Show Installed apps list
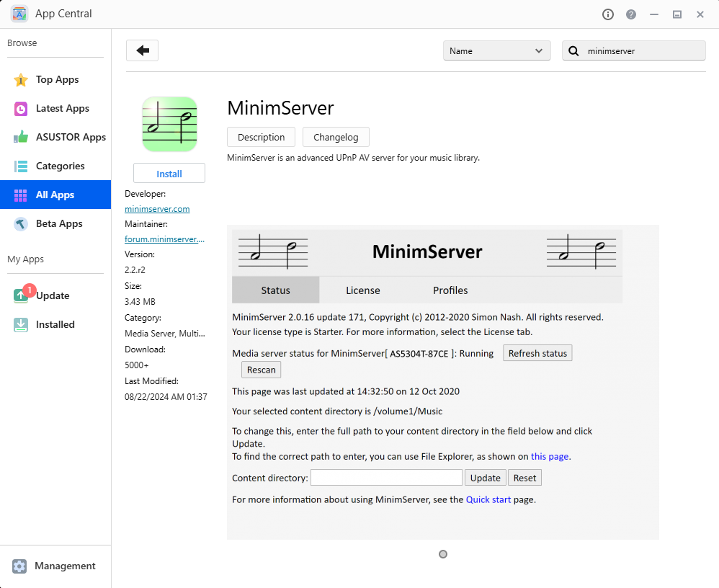Image resolution: width=719 pixels, height=588 pixels. [55, 325]
